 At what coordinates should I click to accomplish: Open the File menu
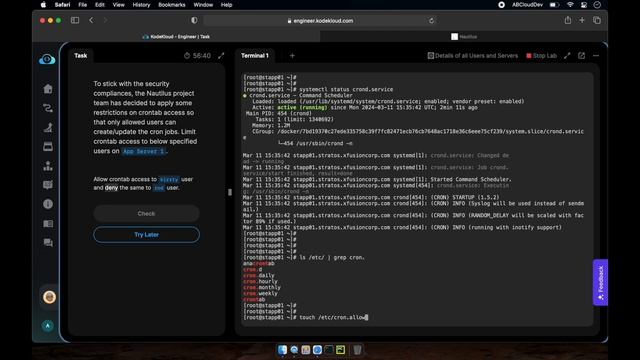tap(82, 4)
